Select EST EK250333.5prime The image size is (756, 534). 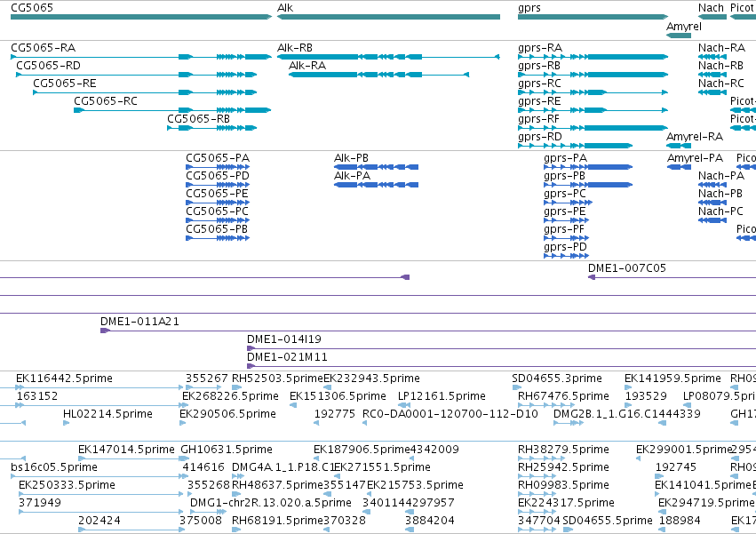67,485
